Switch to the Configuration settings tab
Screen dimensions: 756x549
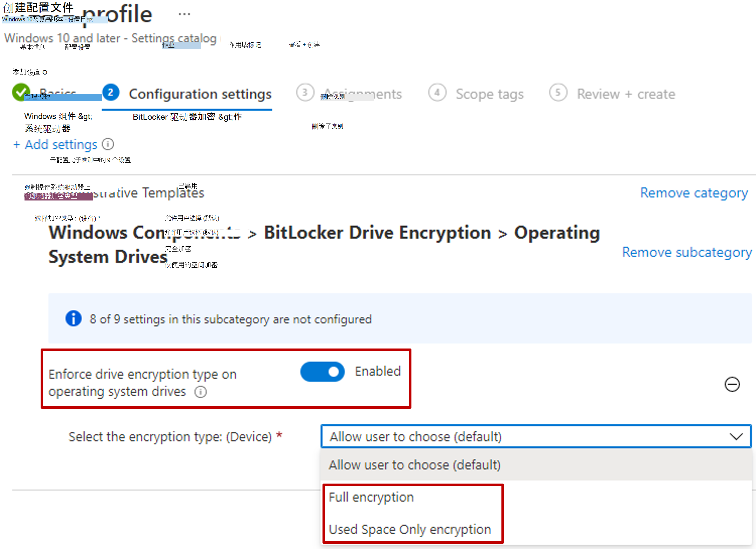pos(200,94)
